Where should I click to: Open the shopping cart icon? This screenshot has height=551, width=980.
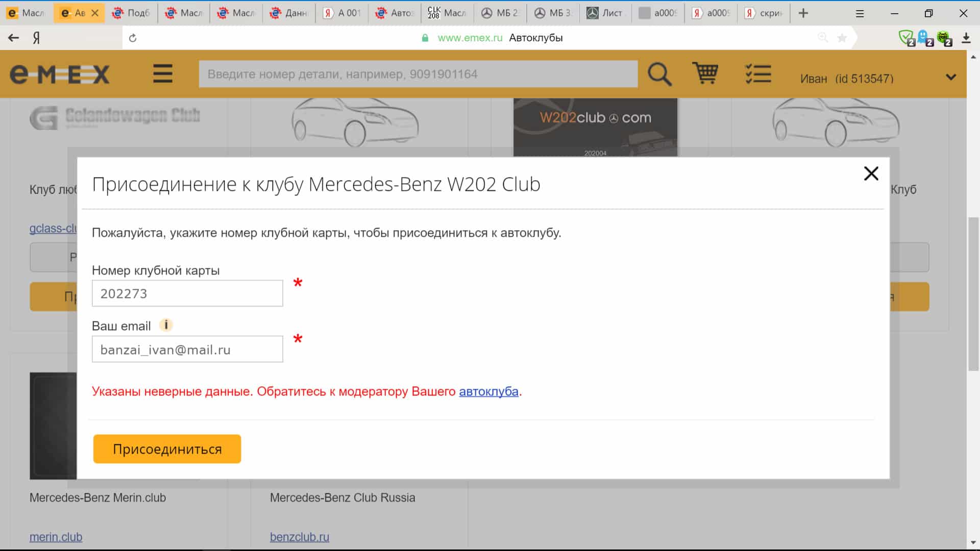[705, 73]
